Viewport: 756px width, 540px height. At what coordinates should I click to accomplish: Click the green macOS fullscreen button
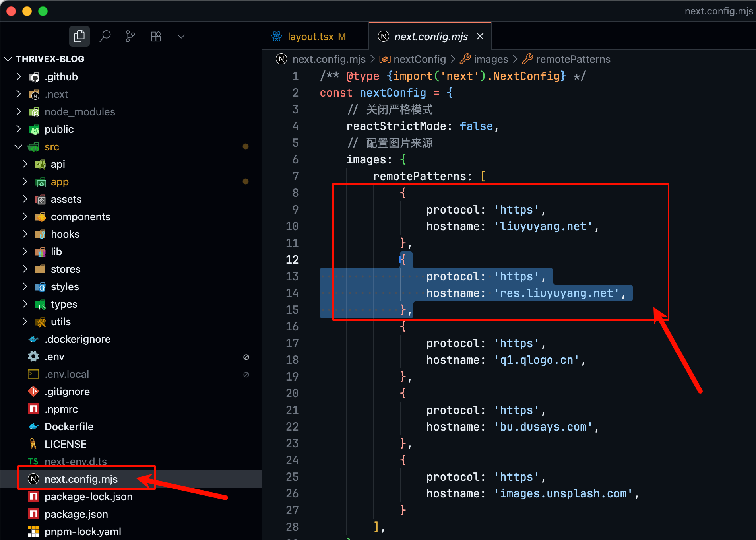click(43, 11)
